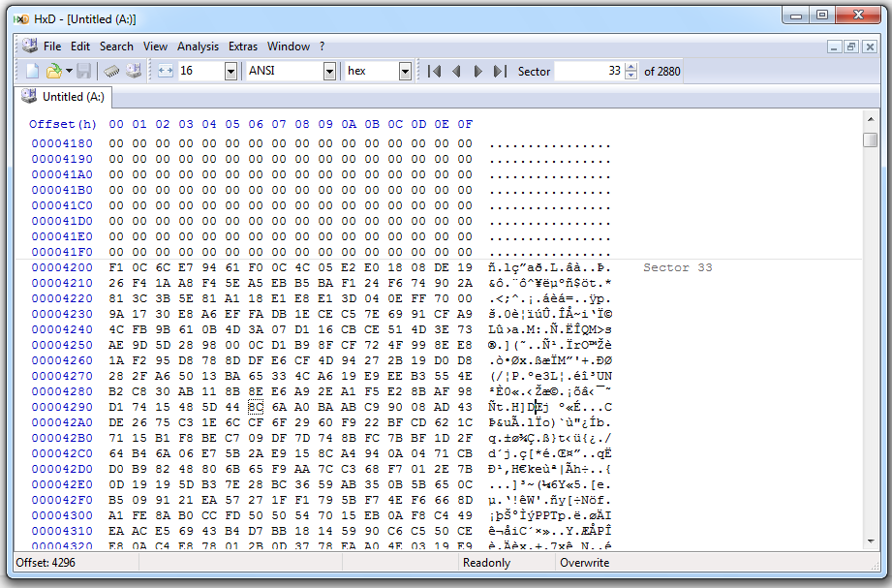Open the Search menu
The image size is (892, 588).
point(116,46)
